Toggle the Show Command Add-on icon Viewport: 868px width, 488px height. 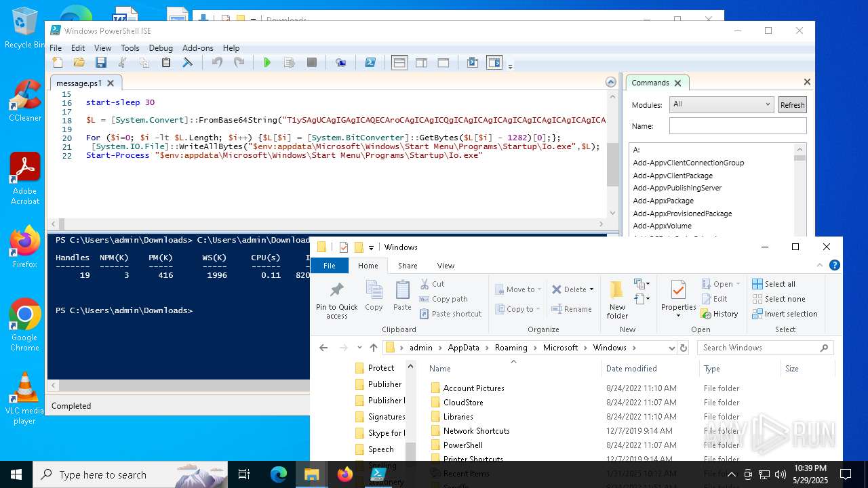(494, 62)
